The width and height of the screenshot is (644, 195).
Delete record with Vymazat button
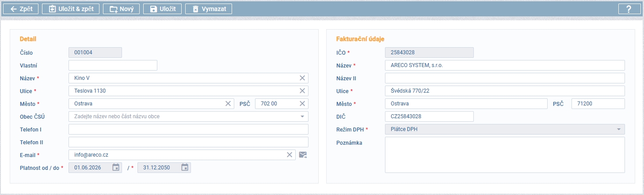coord(209,9)
